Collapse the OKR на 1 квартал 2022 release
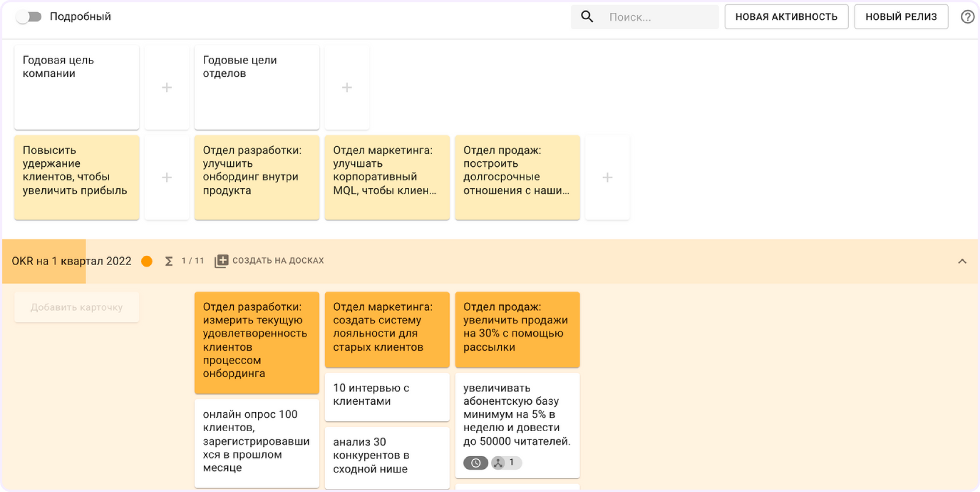 tap(962, 261)
